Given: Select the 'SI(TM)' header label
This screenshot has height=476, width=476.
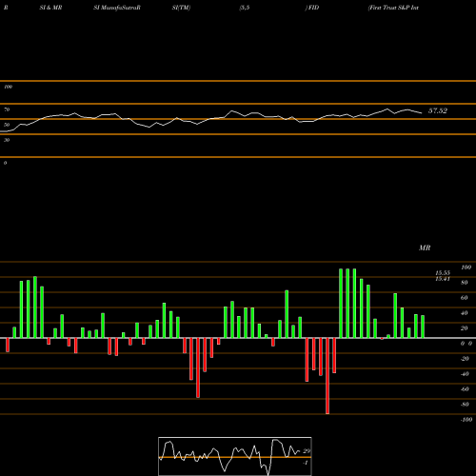Looking at the screenshot, I should (x=181, y=8).
